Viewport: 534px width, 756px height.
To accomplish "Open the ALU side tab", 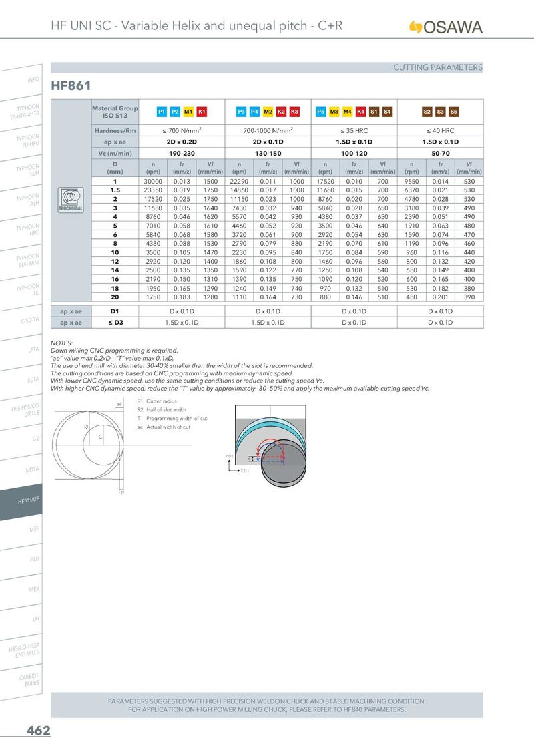I will 21,562.
